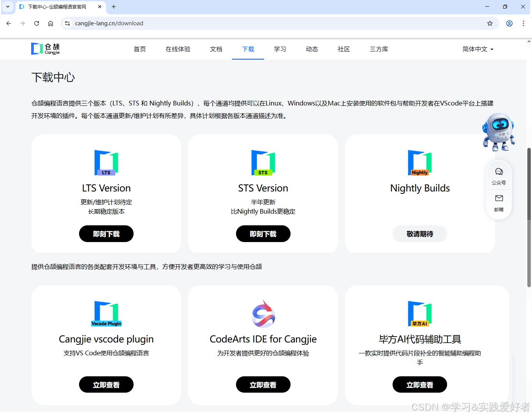Open 学习 navigation item
Viewport: 532px width, 416px height.
(280, 49)
